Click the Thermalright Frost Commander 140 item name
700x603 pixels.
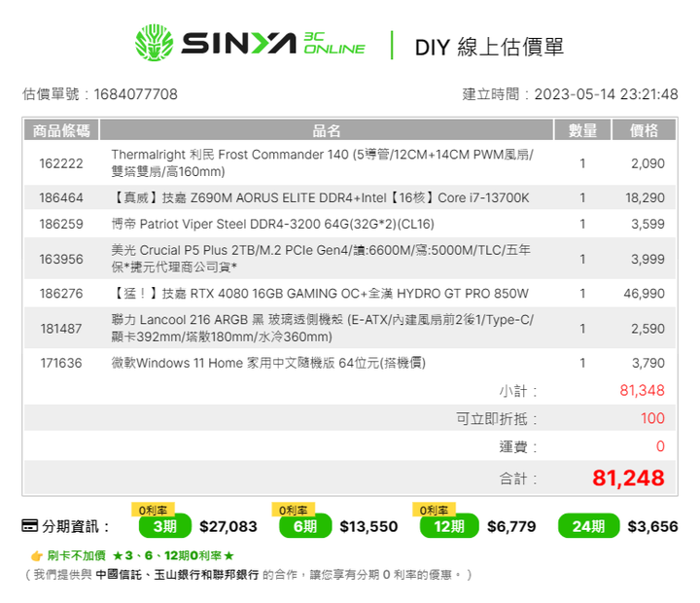point(323,163)
